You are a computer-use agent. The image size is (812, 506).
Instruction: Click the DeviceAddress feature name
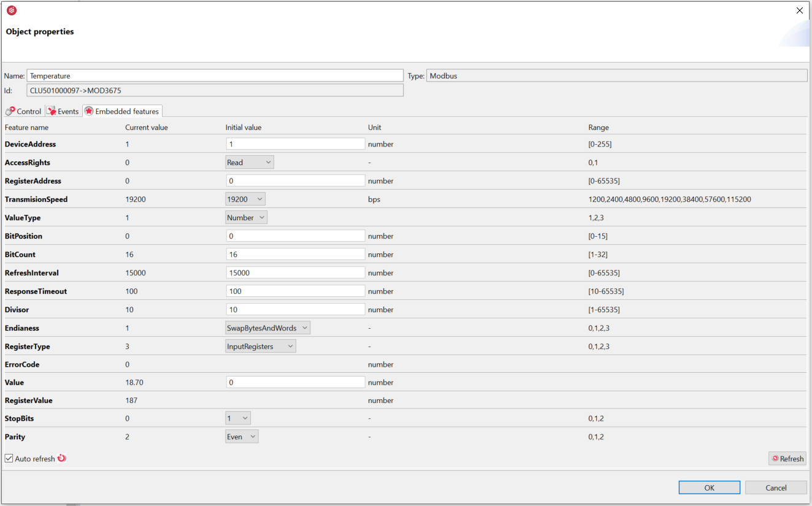(x=31, y=144)
